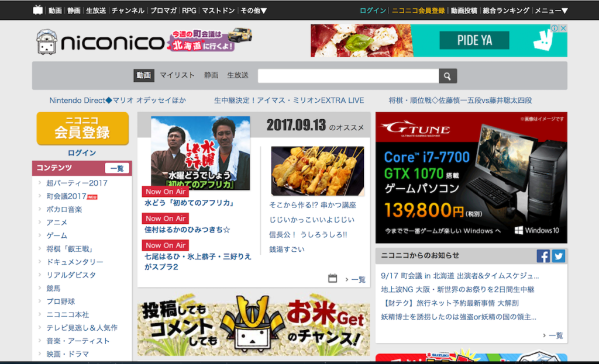Open プロ野球 in content list
Image resolution: width=599 pixels, height=364 pixels.
pos(61,301)
